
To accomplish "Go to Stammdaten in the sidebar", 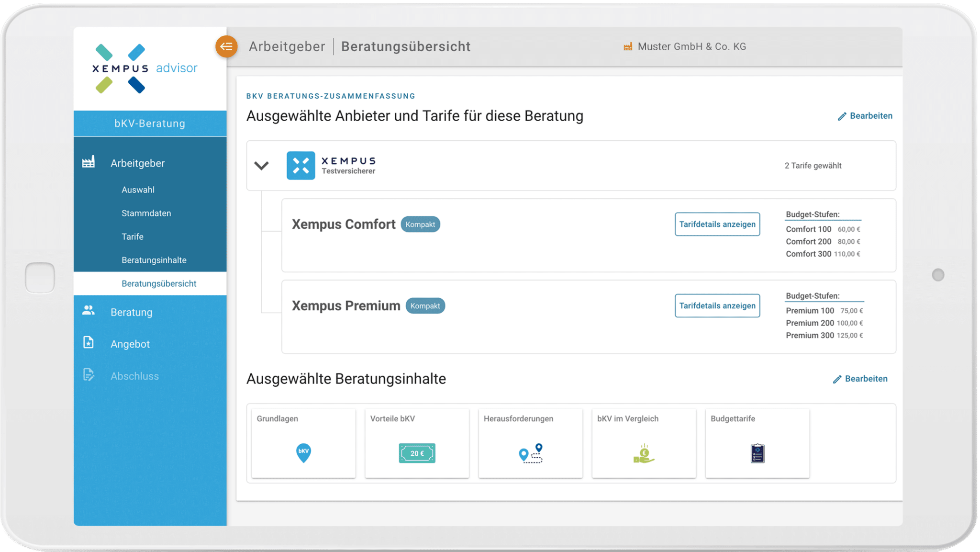I will (146, 213).
